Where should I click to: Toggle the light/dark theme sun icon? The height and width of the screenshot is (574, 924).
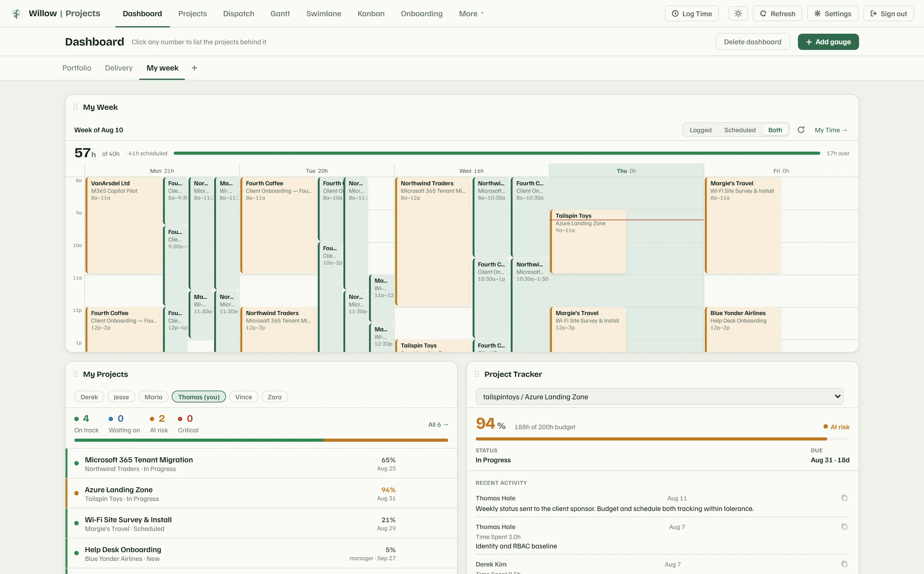pyautogui.click(x=738, y=14)
